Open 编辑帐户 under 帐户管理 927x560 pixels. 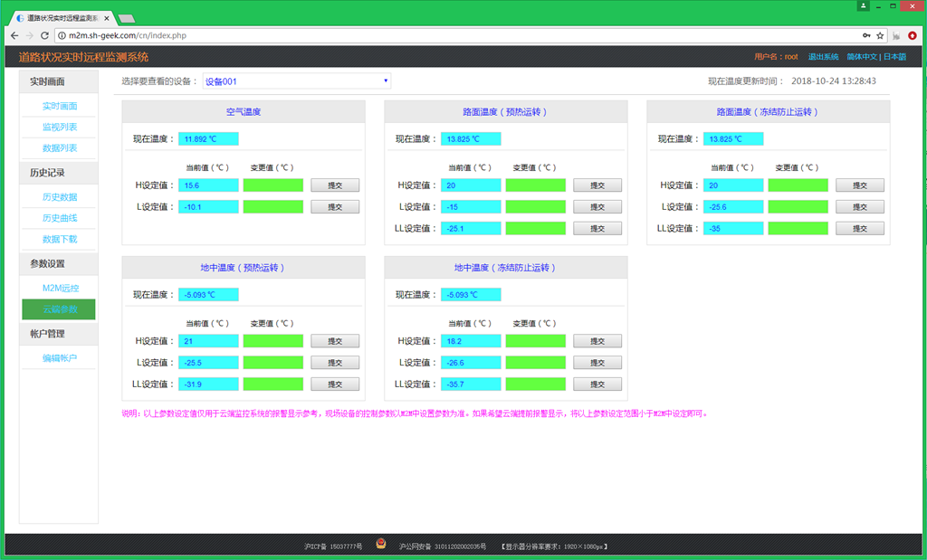(x=60, y=358)
